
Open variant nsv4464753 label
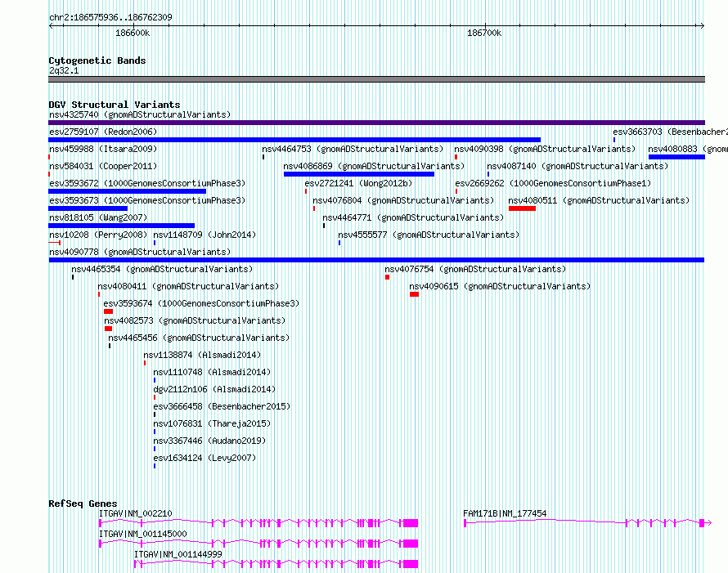[x=353, y=149]
